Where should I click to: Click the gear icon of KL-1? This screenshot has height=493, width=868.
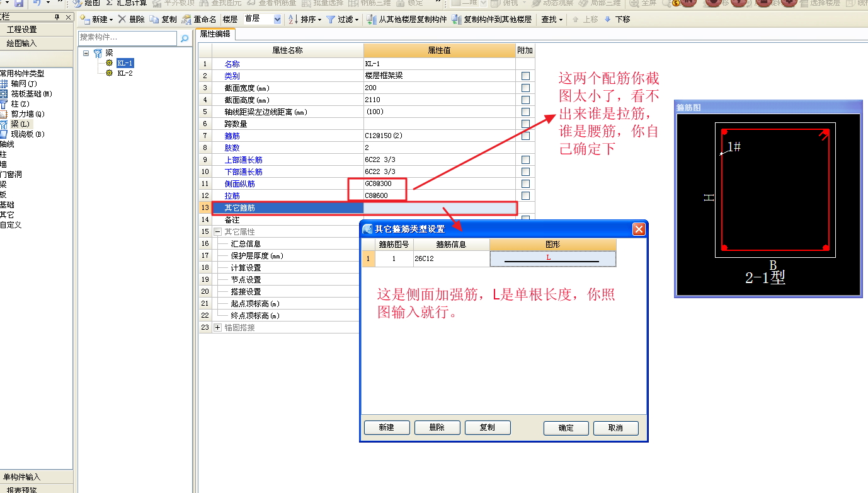pos(110,63)
